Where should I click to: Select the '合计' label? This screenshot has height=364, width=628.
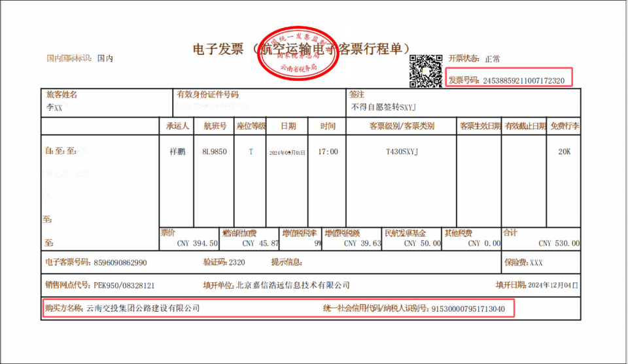click(x=510, y=233)
